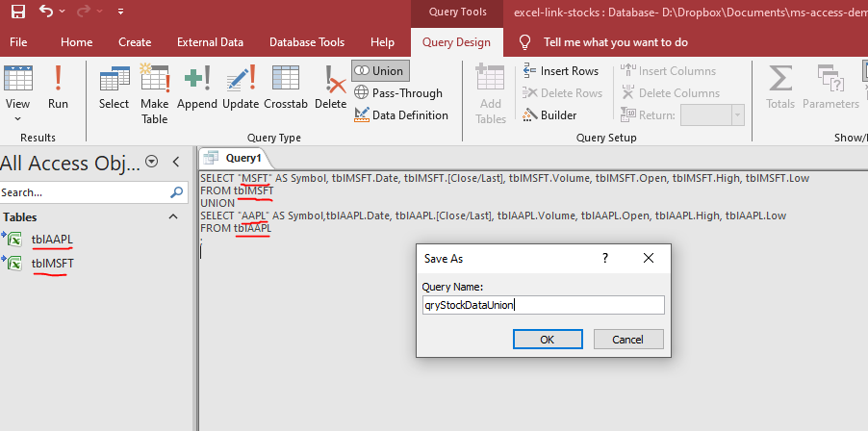Choose the Select query type
Viewport: 868px width, 431px height.
click(x=115, y=88)
